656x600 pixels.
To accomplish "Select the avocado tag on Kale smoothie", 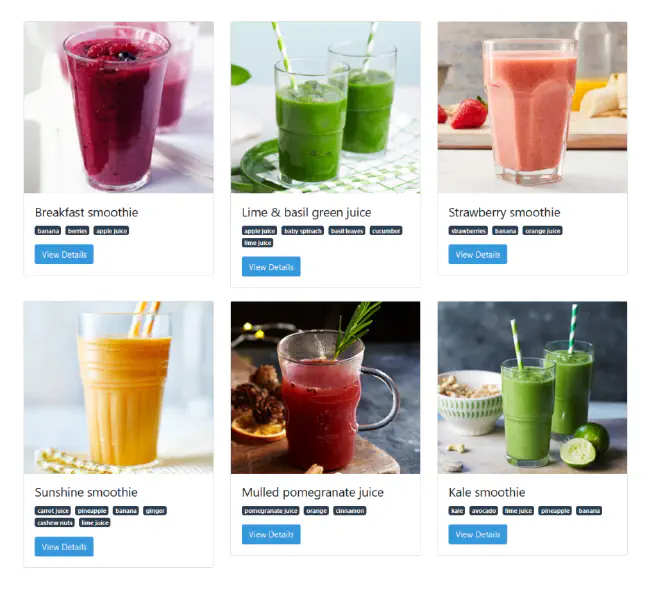I will (x=484, y=510).
